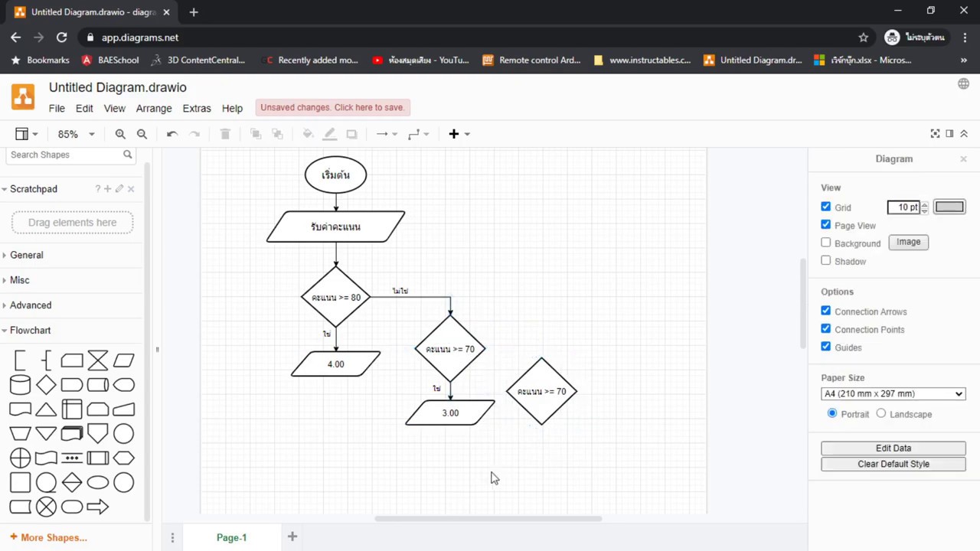Add a new page with plus icon

pos(292,536)
